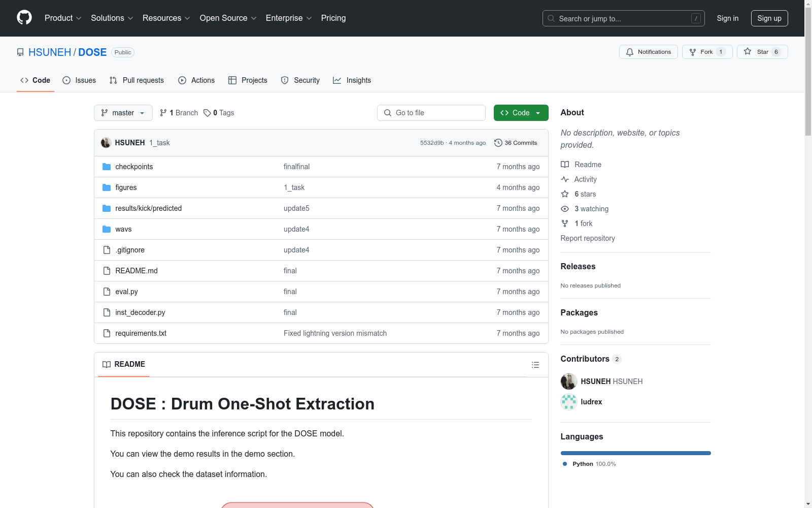The height and width of the screenshot is (508, 812).
Task: Click the commit history clock icon
Action: [x=498, y=143]
